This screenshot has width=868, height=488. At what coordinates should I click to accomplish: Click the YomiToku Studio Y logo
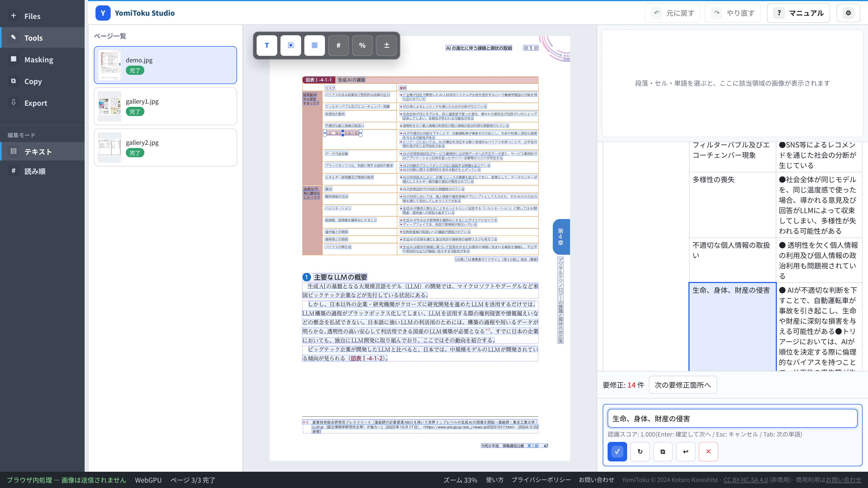click(103, 13)
